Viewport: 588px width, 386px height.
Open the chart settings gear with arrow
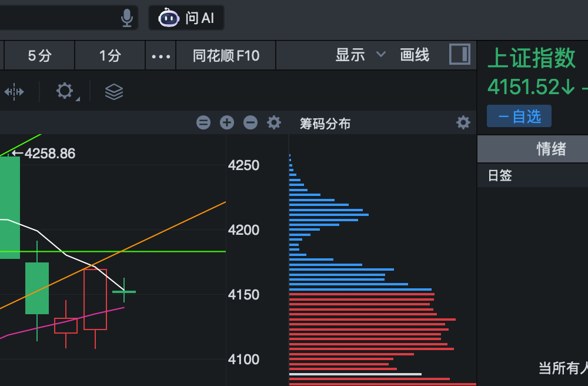click(67, 91)
